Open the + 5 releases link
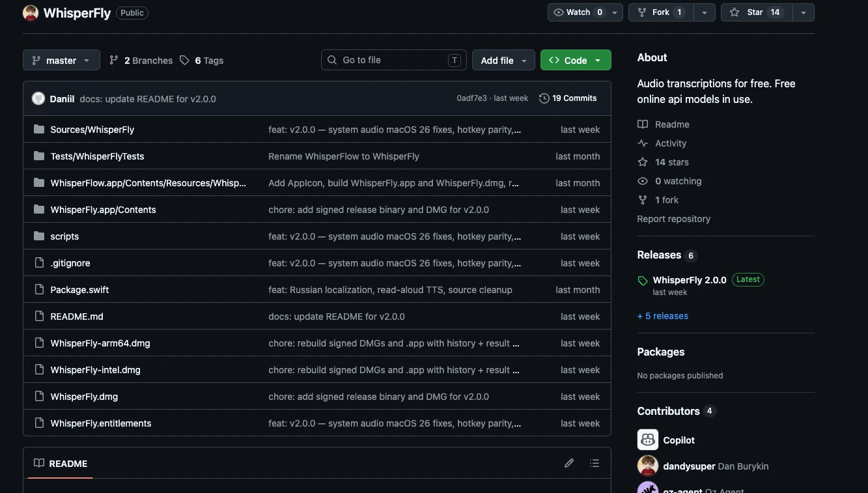The width and height of the screenshot is (868, 493). [663, 316]
